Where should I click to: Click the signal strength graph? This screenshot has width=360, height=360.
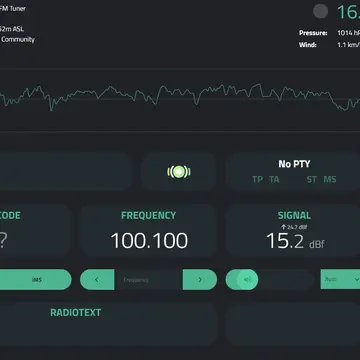(180, 99)
